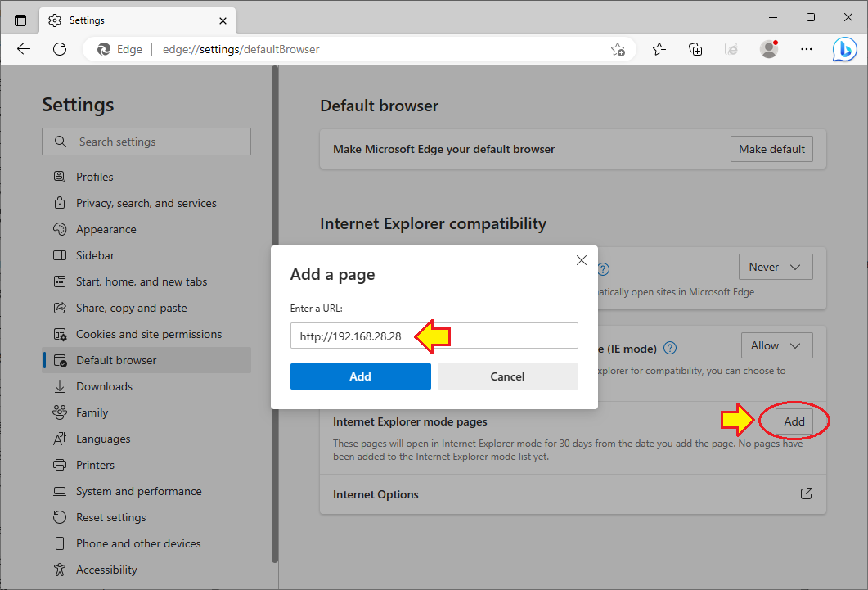This screenshot has width=868, height=590.
Task: Open Bing chat sidebar
Action: (845, 49)
